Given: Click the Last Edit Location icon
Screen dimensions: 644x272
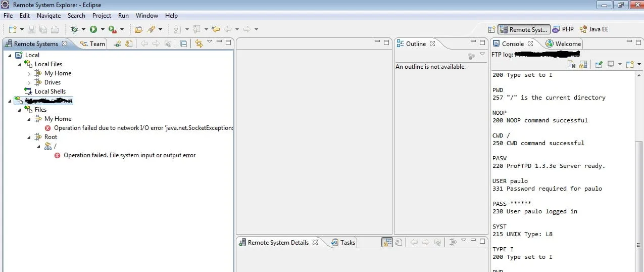Looking at the screenshot, I should (x=216, y=29).
